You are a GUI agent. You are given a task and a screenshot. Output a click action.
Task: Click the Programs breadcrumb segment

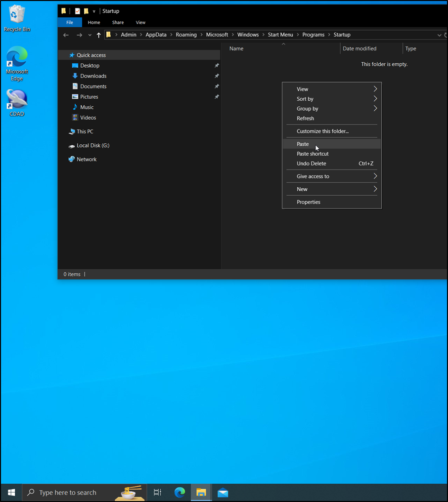coord(314,35)
